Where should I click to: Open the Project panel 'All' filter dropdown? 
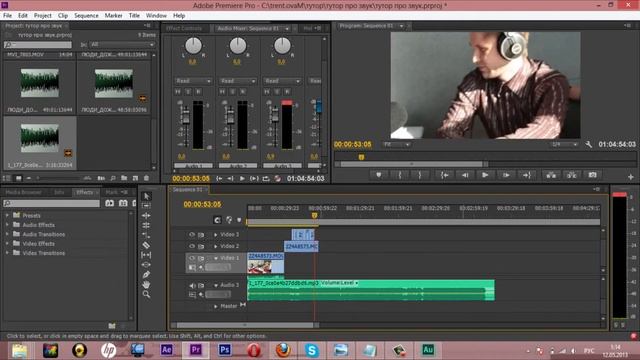pos(122,44)
